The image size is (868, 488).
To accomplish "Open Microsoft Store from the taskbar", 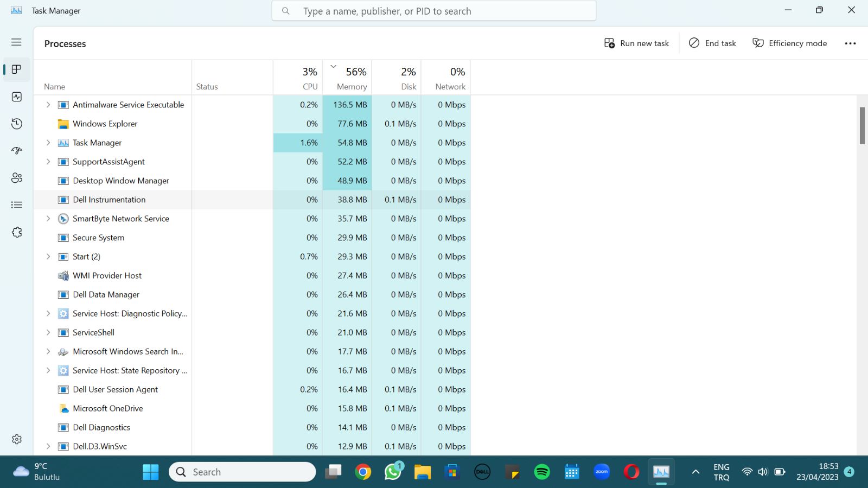I will pyautogui.click(x=452, y=472).
